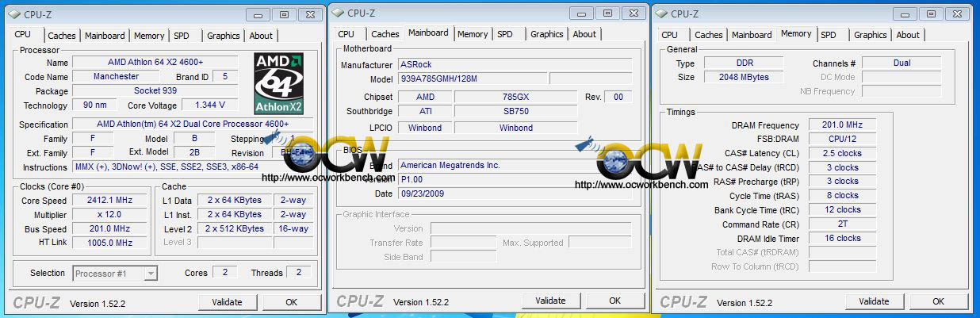Open About tab in left CPU-Z window
This screenshot has width=980, height=318.
click(261, 36)
